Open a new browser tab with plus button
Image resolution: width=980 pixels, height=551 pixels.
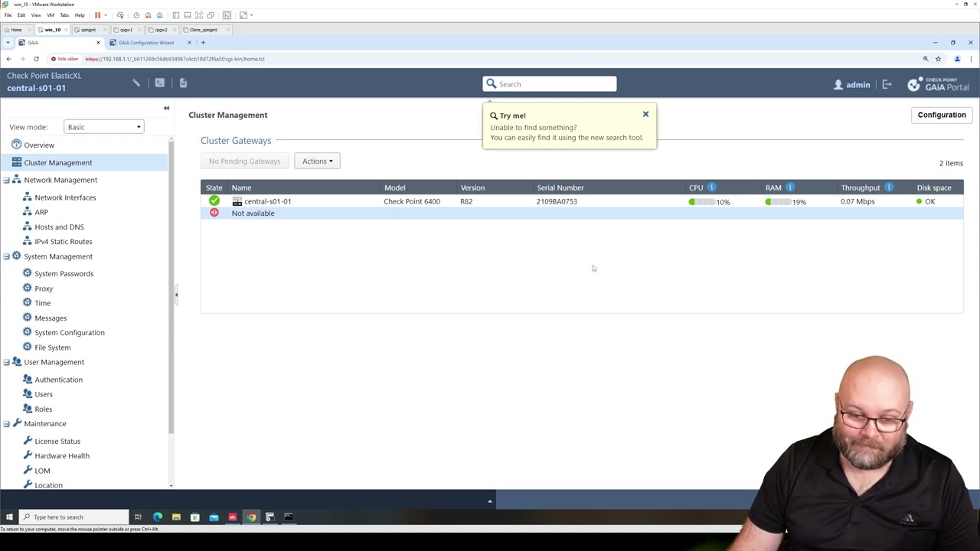(203, 43)
